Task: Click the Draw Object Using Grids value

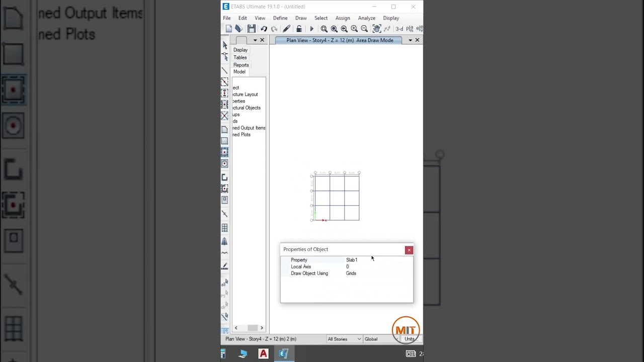Action: pos(351,274)
